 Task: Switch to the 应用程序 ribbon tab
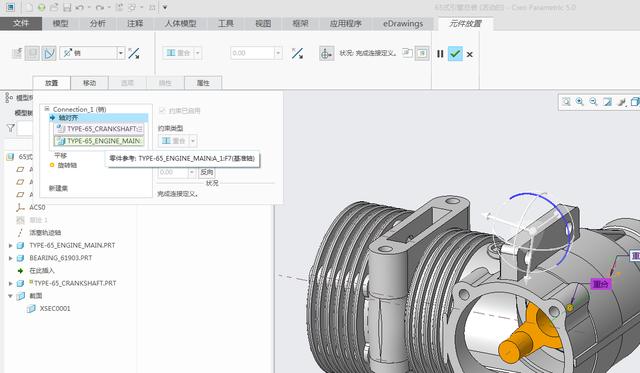tap(346, 24)
